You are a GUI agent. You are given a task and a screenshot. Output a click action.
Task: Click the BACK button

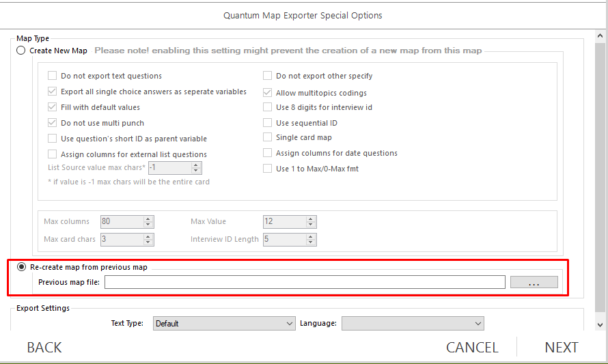pos(44,348)
